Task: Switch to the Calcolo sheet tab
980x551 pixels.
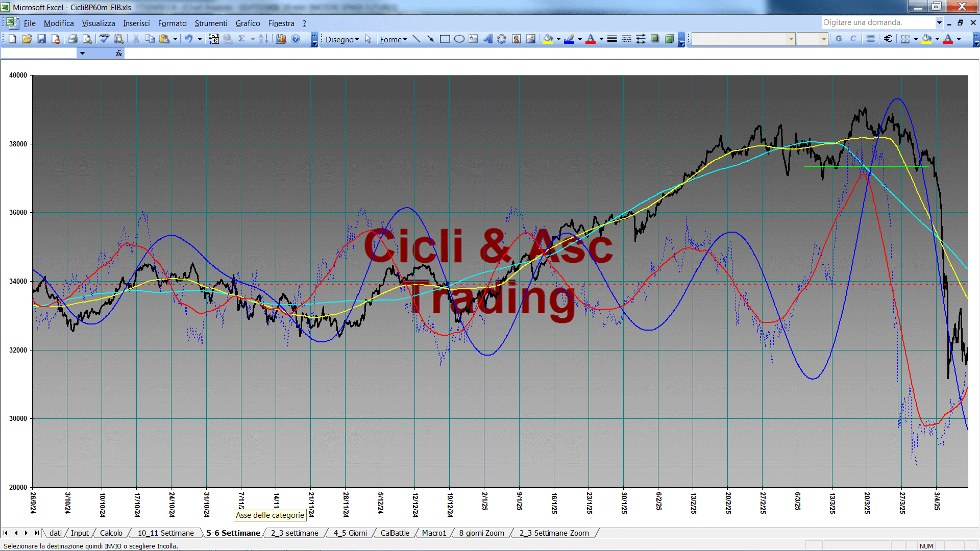Action: (x=111, y=533)
